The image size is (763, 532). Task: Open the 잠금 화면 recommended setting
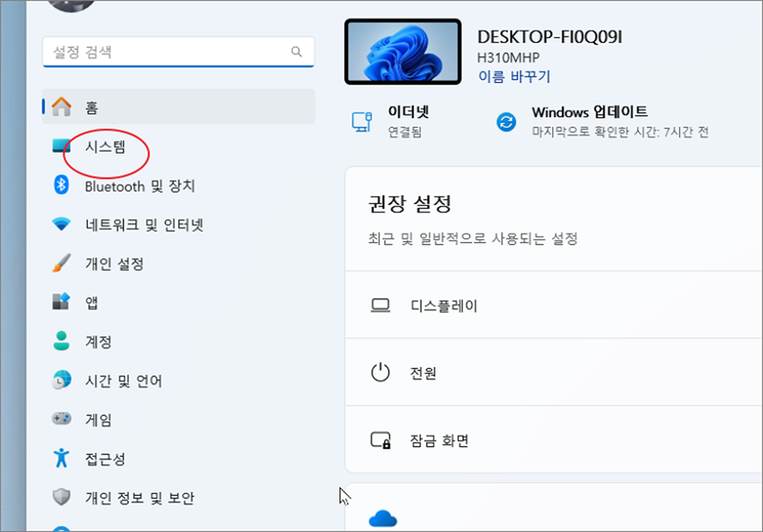click(554, 440)
